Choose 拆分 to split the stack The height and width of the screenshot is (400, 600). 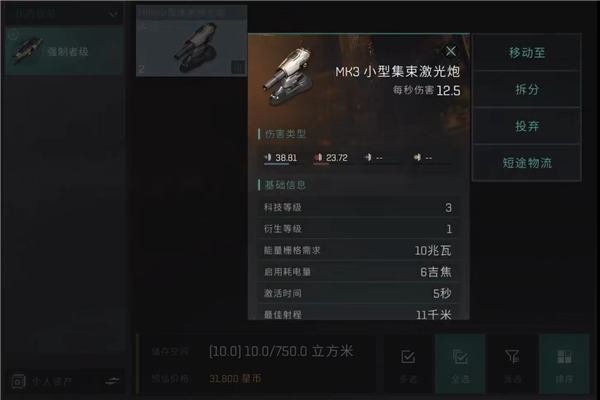[527, 89]
